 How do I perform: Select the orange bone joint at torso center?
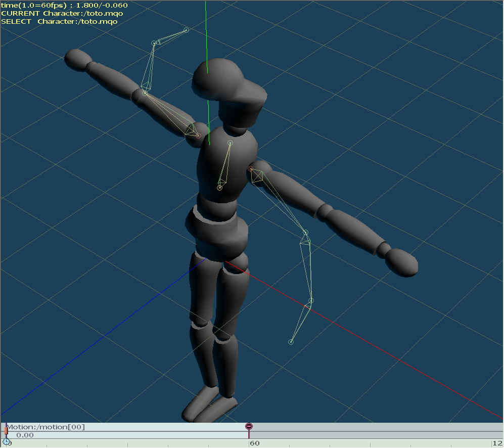coord(219,188)
